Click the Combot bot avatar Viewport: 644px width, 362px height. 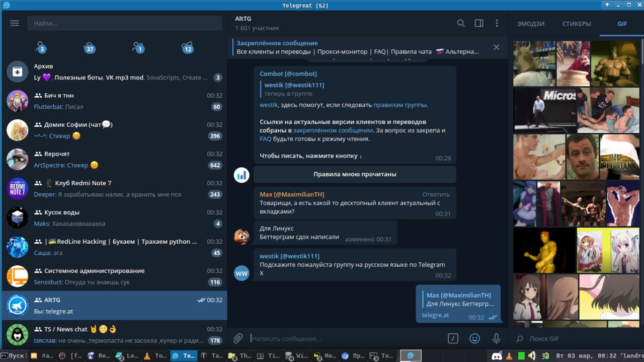[242, 175]
